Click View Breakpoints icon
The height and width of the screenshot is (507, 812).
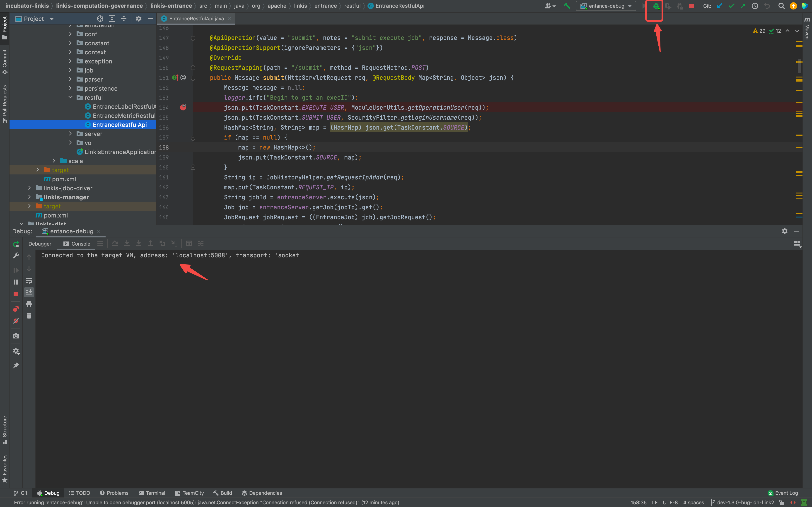point(16,309)
